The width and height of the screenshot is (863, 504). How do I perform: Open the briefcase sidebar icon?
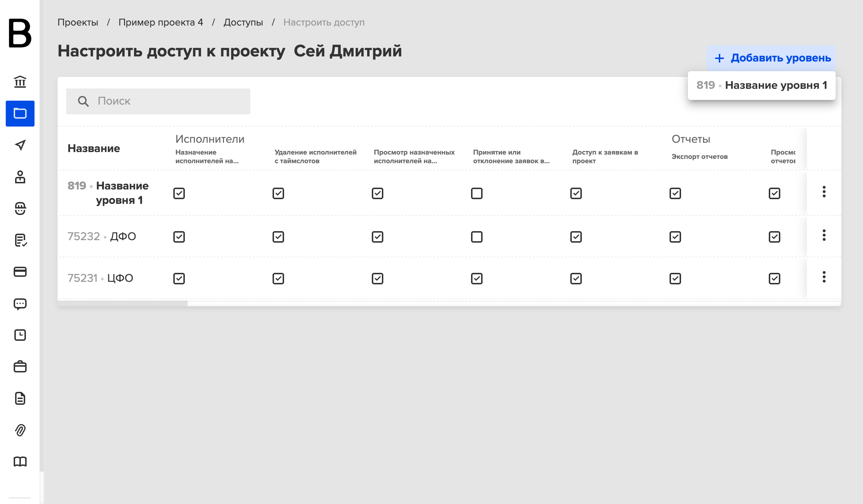(x=20, y=367)
